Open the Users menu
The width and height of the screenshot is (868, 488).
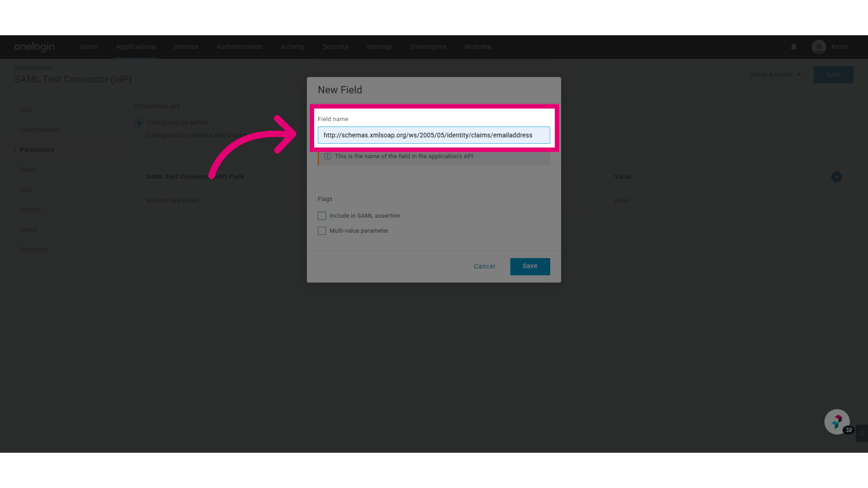pos(89,47)
